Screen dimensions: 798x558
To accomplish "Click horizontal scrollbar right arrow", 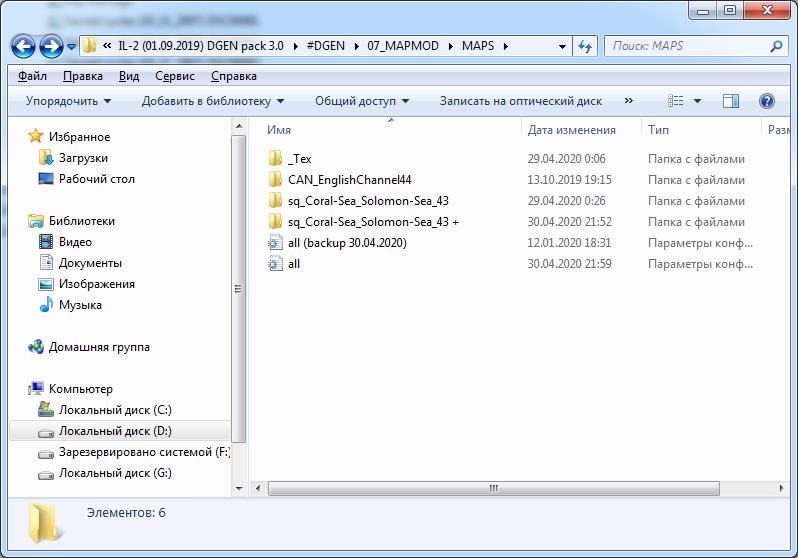I will [x=781, y=488].
